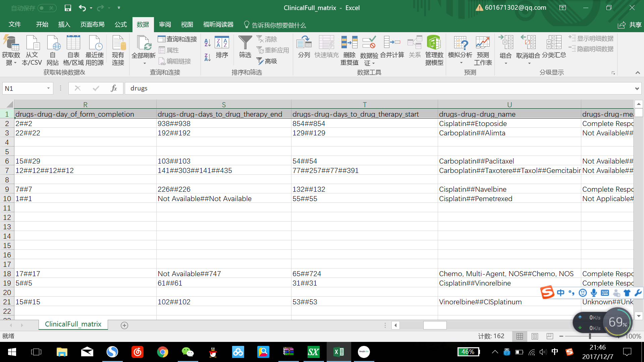Image resolution: width=644 pixels, height=362 pixels.
Task: Click What-If Analysis (模拟分析) icon
Action: [461, 43]
